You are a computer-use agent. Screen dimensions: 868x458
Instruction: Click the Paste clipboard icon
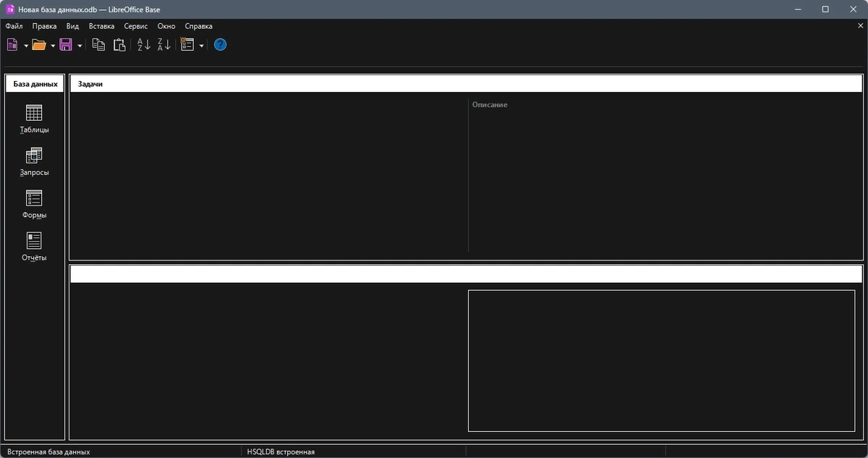pos(119,45)
